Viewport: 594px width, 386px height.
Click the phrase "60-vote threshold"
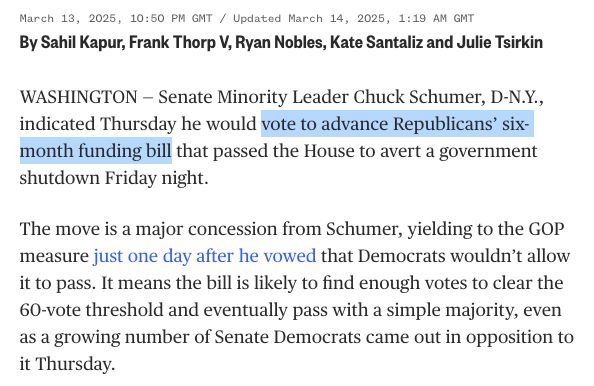pos(109,310)
